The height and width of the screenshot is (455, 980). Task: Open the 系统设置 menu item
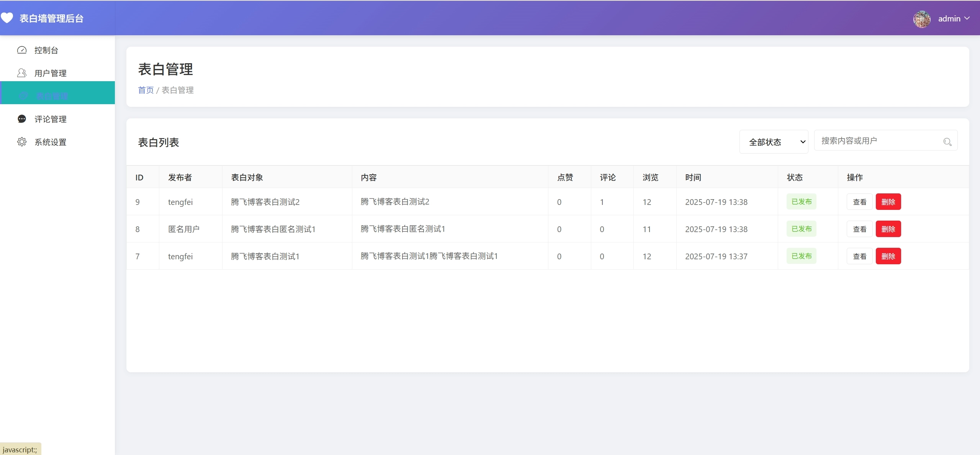coord(57,142)
